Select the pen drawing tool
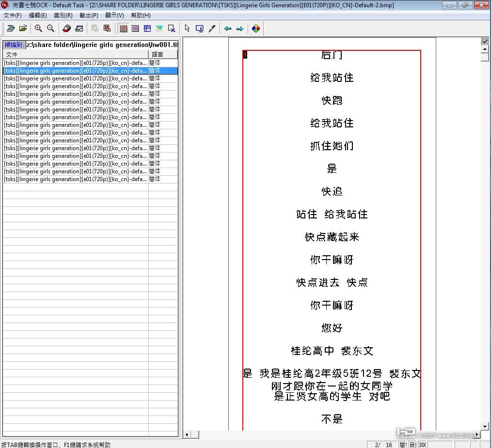This screenshot has height=448, width=491. pyautogui.click(x=212, y=29)
